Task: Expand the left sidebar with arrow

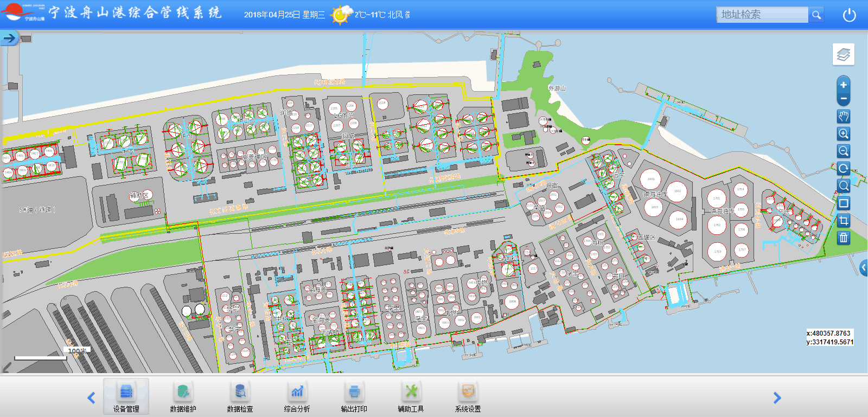Action: (x=9, y=38)
